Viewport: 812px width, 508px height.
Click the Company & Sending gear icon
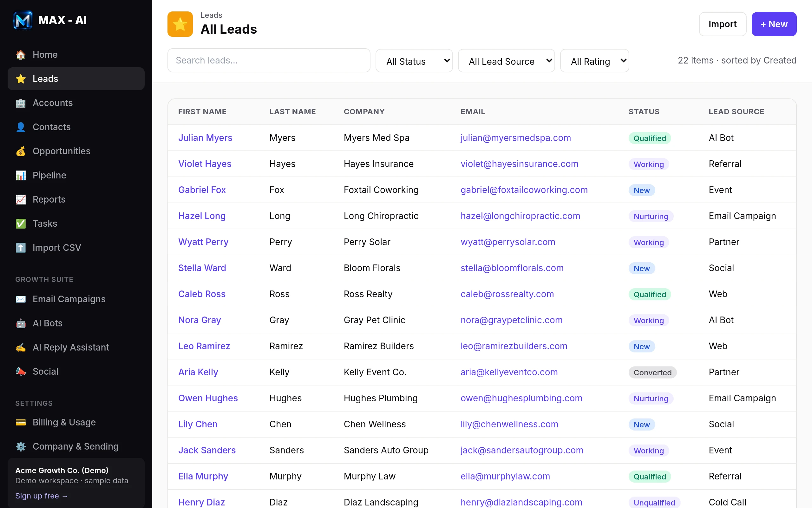pos(21,446)
